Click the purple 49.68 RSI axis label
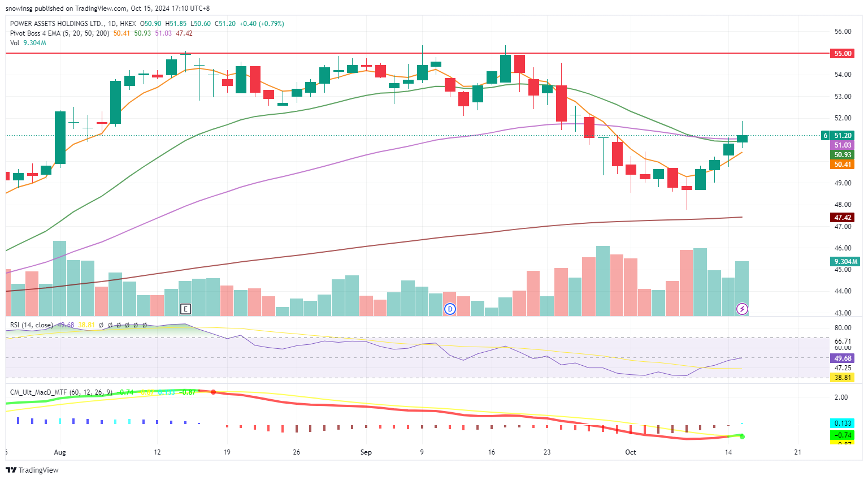The image size is (868, 480). coord(843,358)
